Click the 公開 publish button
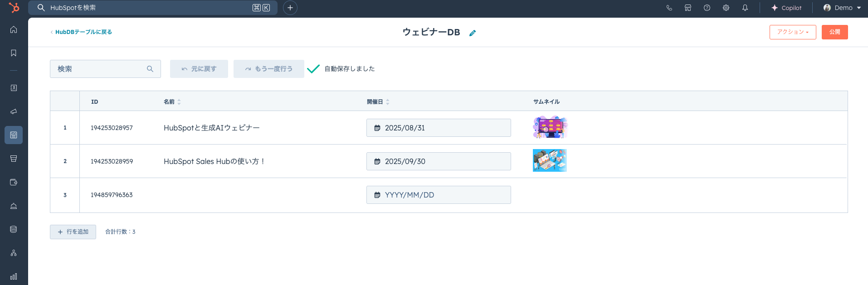This screenshot has height=285, width=868. pos(834,32)
